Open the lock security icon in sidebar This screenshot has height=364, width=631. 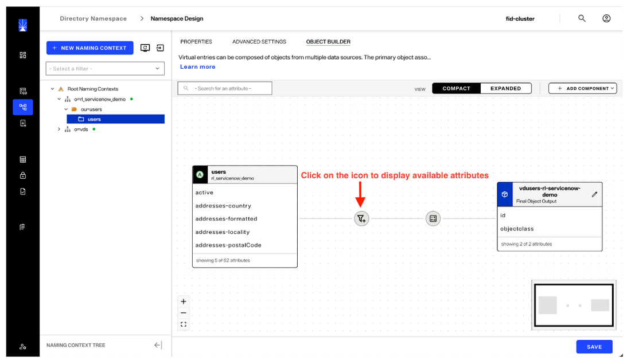click(x=23, y=175)
